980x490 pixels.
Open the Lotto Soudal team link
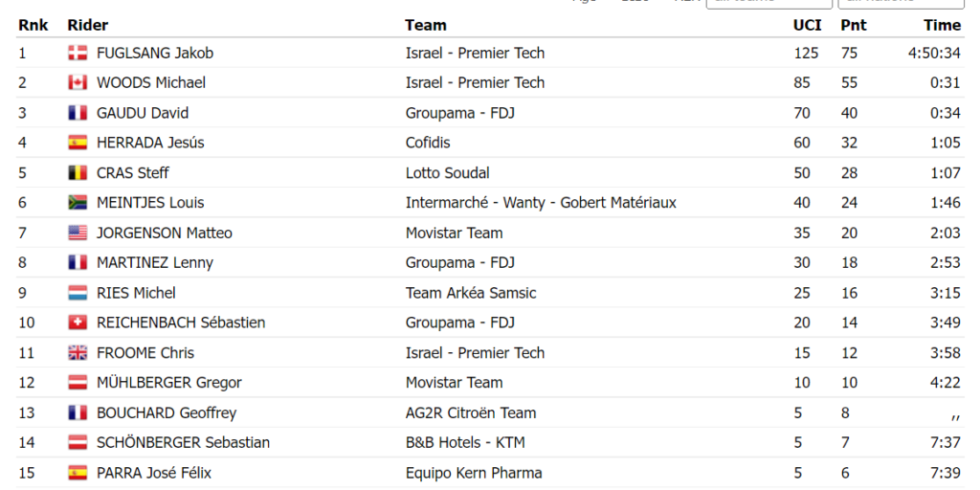coord(447,173)
